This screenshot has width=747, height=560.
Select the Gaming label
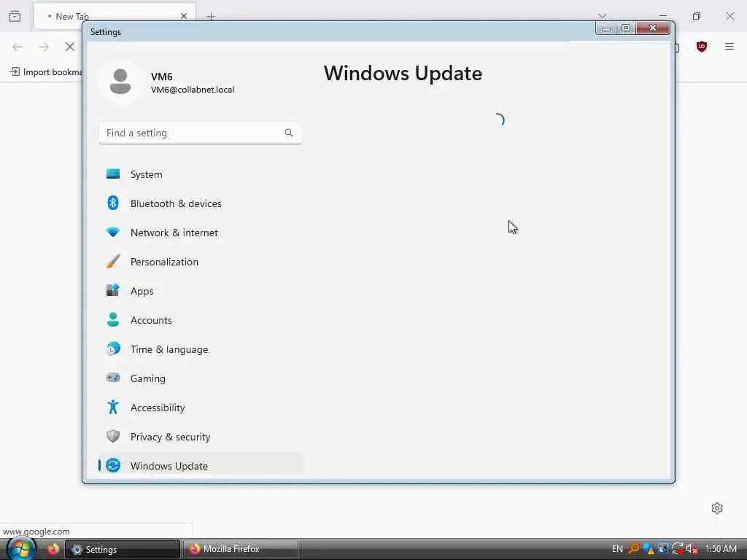[147, 378]
